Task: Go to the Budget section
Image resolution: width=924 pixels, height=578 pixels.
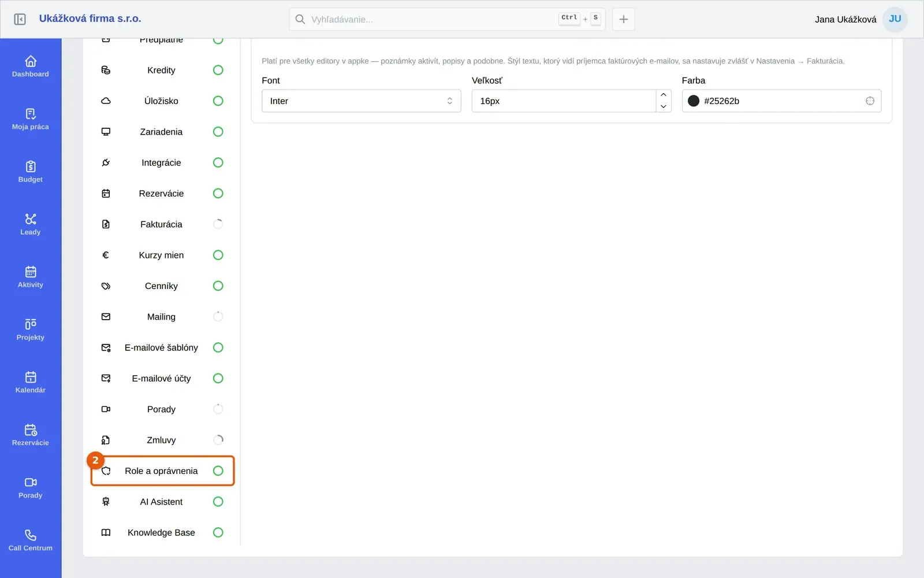Action: click(x=31, y=172)
